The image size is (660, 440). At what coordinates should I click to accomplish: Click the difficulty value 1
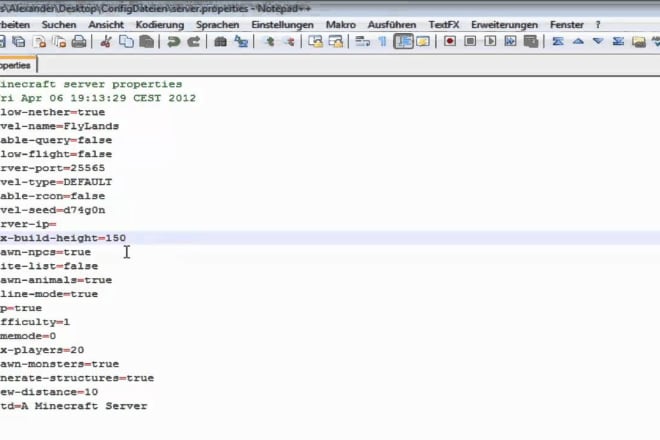pos(67,322)
